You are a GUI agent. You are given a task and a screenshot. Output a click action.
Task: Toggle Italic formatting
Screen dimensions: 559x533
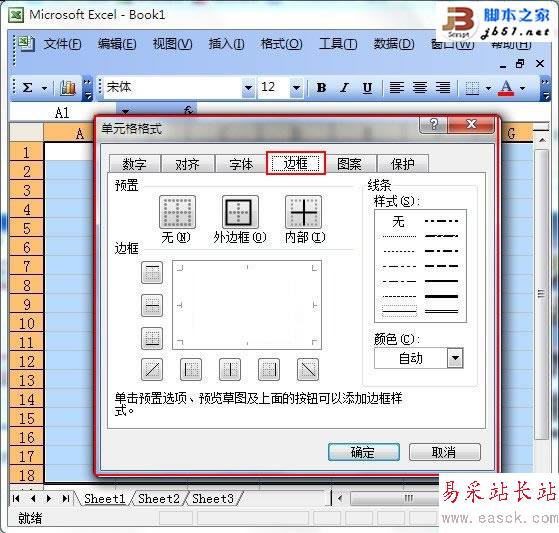(344, 88)
